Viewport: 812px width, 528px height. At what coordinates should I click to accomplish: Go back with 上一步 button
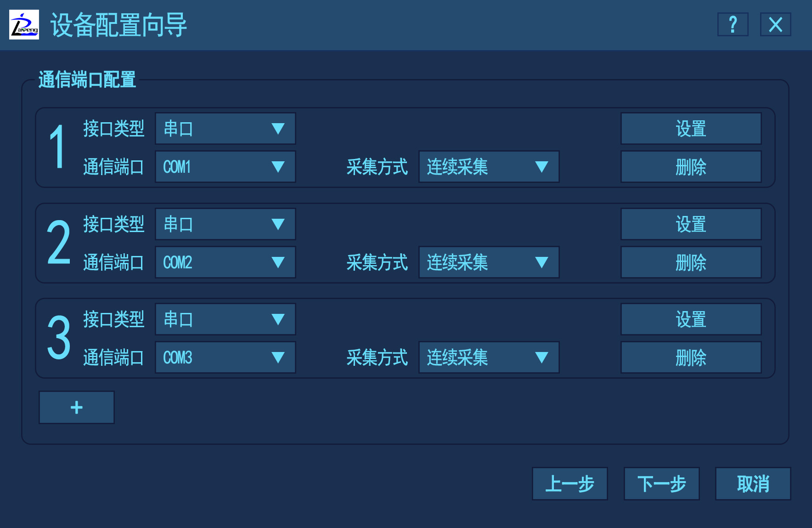coord(570,484)
